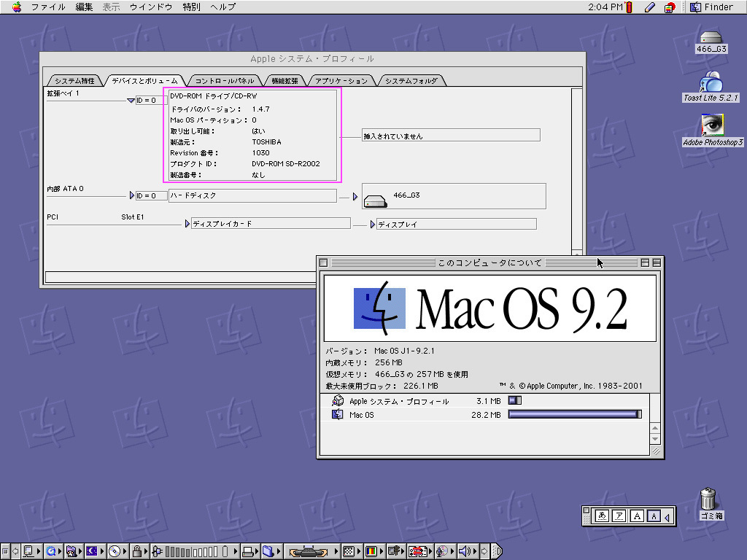Close the input mode palette
This screenshot has width=747, height=560.
click(x=587, y=511)
